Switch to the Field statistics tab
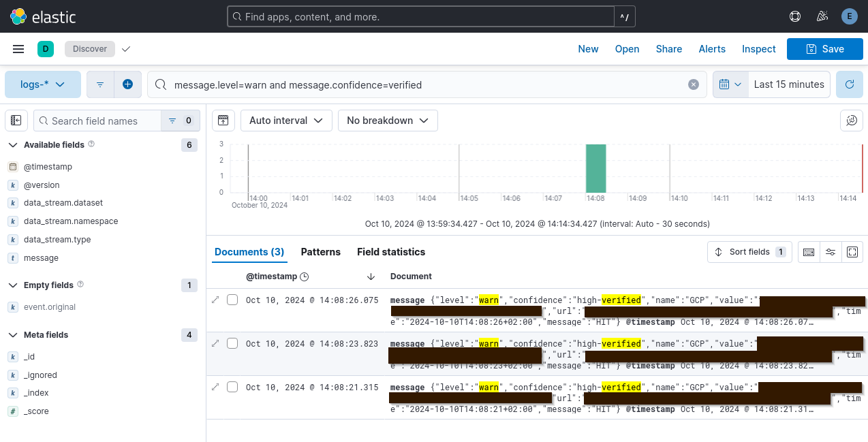 390,252
